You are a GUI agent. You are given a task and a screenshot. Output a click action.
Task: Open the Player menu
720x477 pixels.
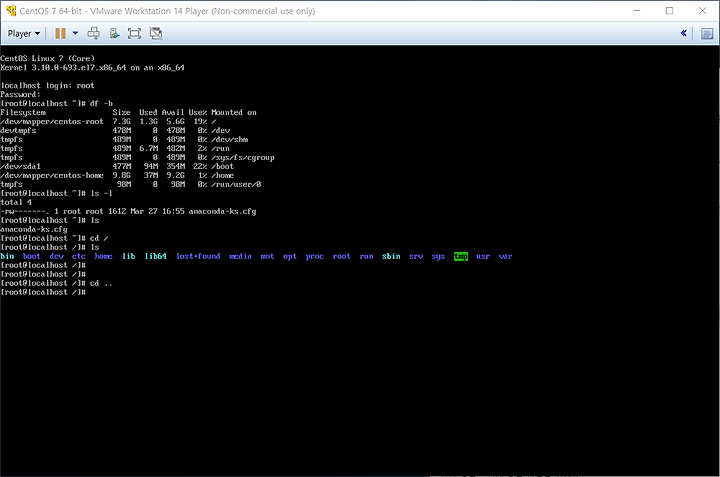(x=23, y=34)
